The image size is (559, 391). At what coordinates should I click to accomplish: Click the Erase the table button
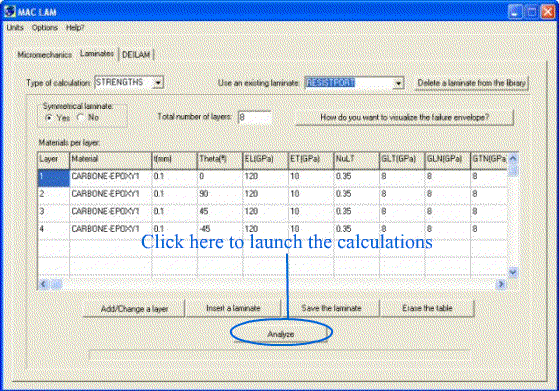point(427,308)
